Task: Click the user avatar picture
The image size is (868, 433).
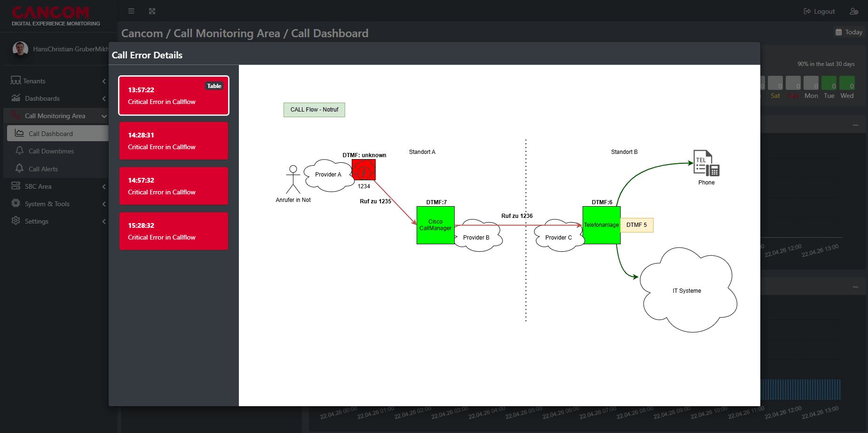Action: pyautogui.click(x=20, y=48)
